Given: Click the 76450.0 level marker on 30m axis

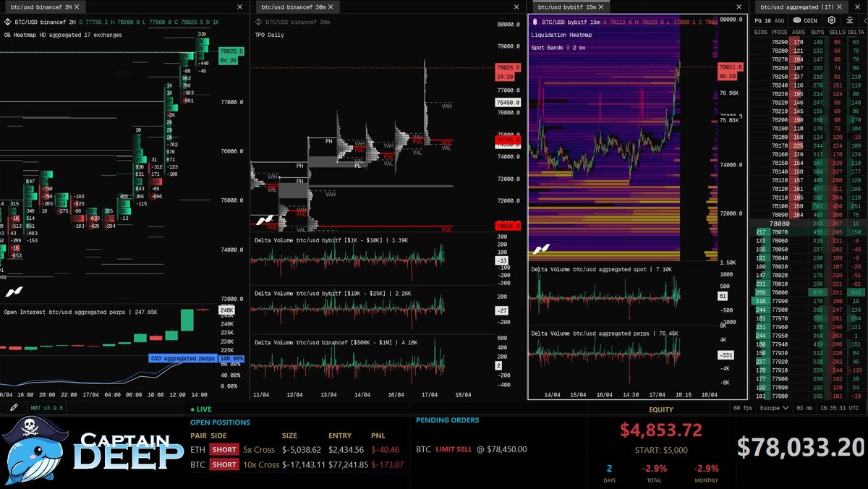Looking at the screenshot, I should click(x=508, y=103).
